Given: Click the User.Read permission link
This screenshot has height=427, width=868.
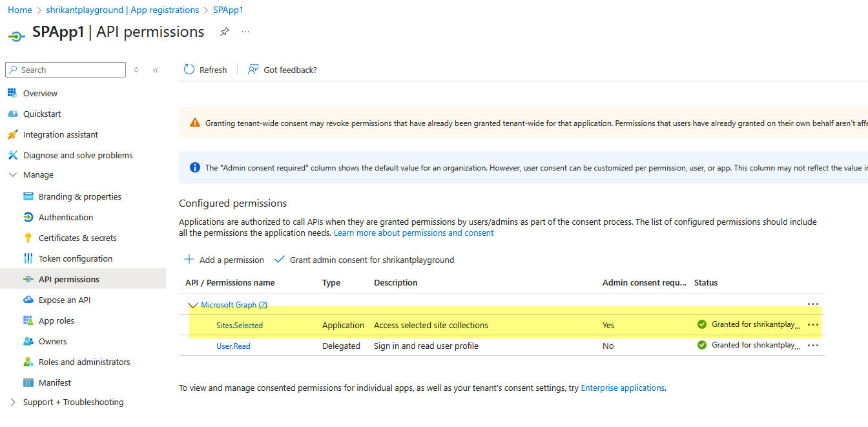Looking at the screenshot, I should [x=232, y=346].
